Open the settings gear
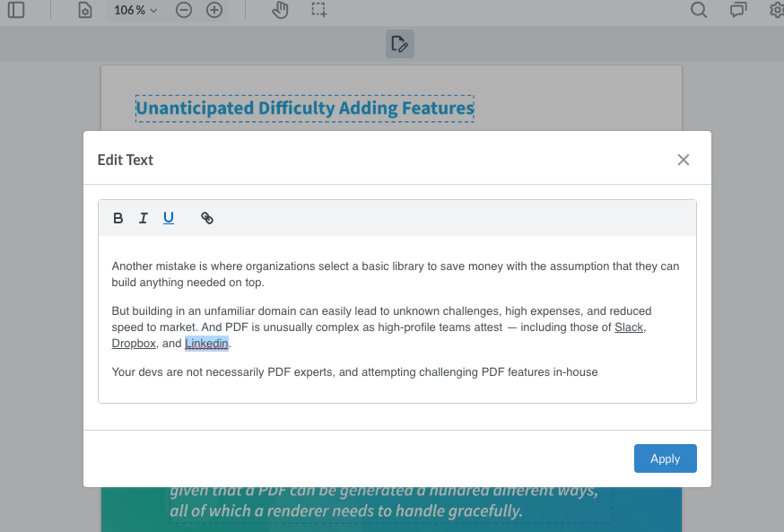Viewport: 784px width, 532px height. tap(775, 10)
